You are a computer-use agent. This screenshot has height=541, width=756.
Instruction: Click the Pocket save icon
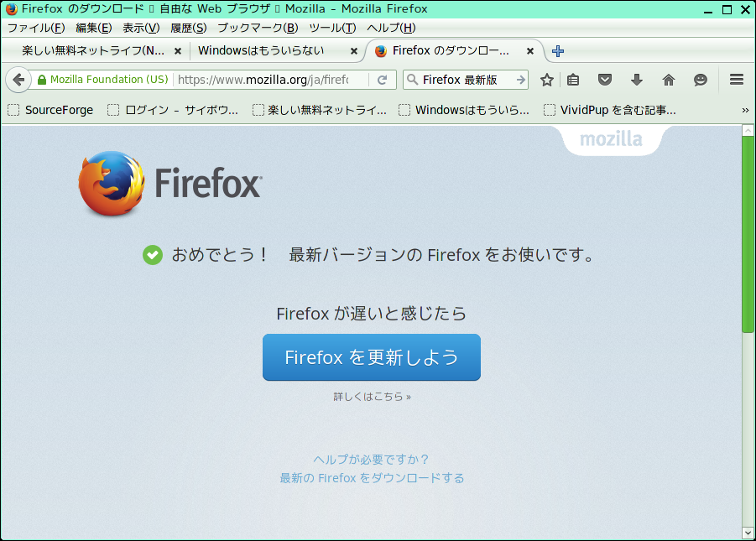pos(605,80)
